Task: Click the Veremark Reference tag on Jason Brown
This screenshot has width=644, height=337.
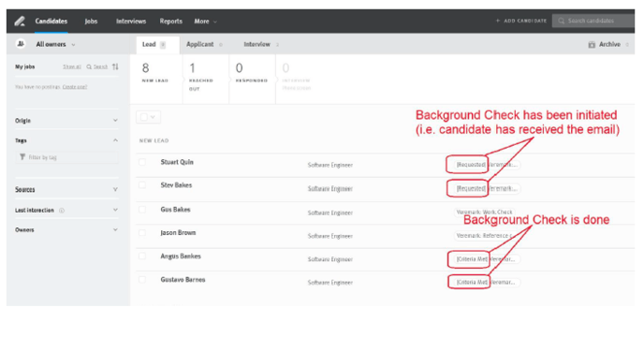Action: pyautogui.click(x=484, y=236)
